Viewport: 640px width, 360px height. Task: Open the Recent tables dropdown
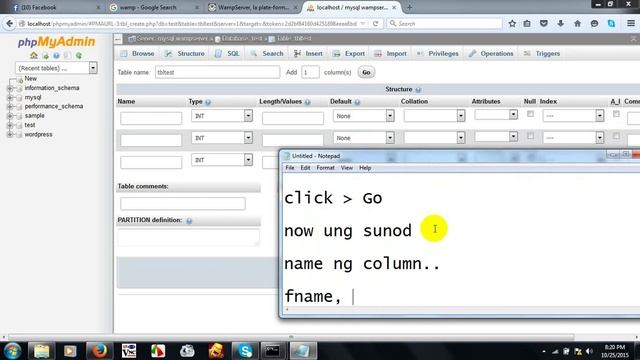56,68
